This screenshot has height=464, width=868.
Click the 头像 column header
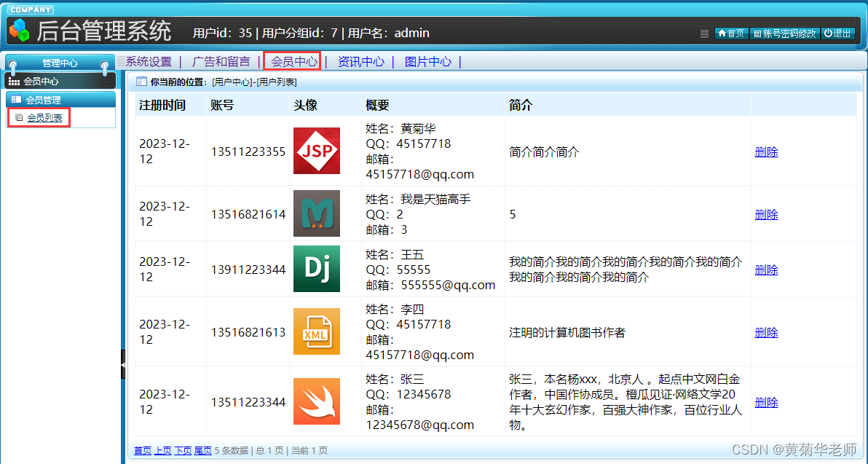click(x=305, y=105)
